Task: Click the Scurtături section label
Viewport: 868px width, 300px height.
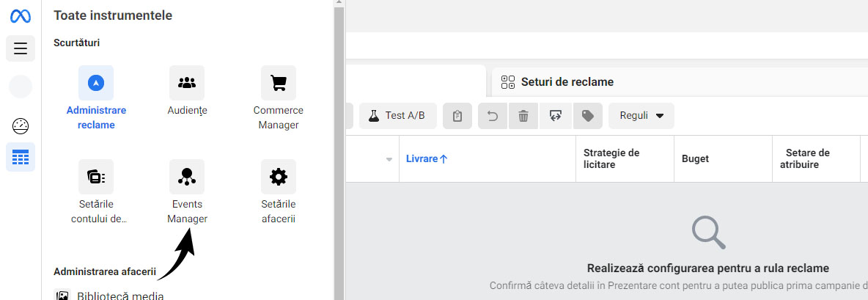Action: [76, 43]
